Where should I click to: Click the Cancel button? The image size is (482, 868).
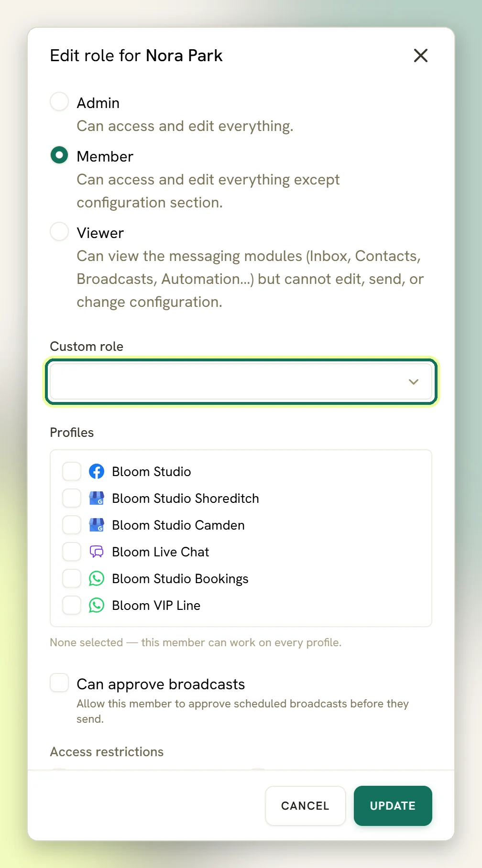tap(305, 806)
